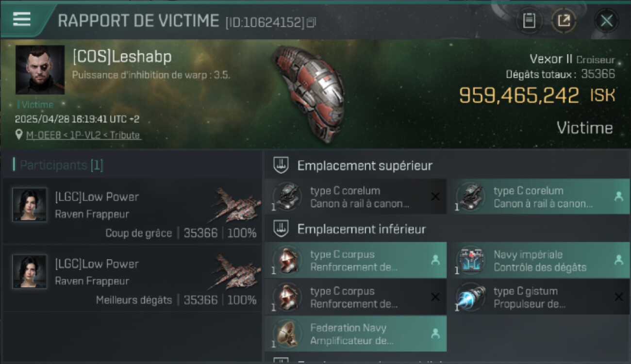Select type C gistum Propulseur module
Image resolution: width=631 pixels, height=364 pixels.
click(538, 297)
